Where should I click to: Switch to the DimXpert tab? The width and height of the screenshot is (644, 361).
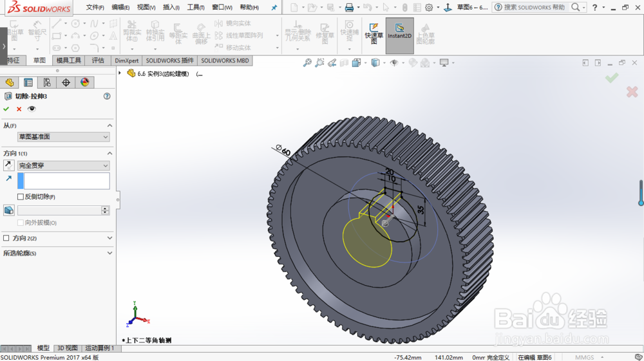[126, 60]
